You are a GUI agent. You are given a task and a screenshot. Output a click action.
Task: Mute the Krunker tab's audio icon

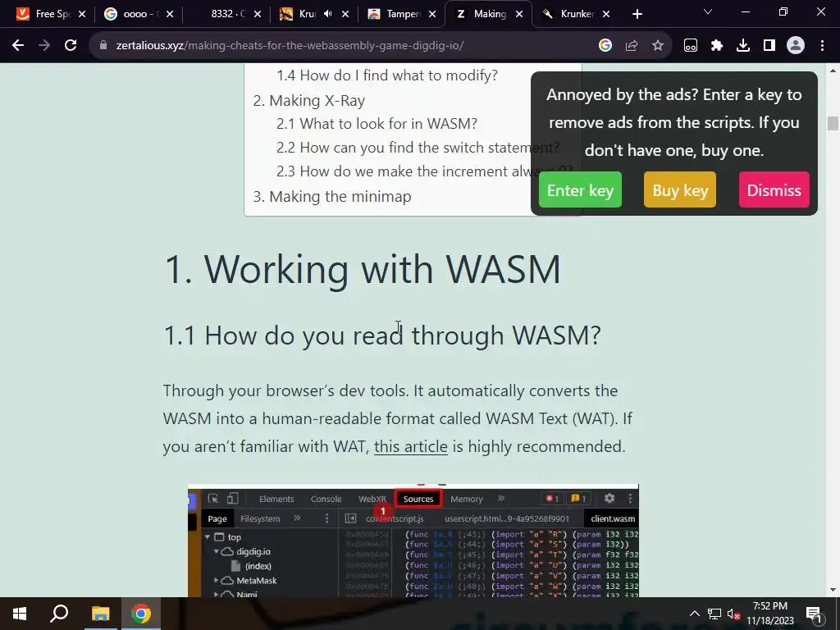(x=328, y=14)
